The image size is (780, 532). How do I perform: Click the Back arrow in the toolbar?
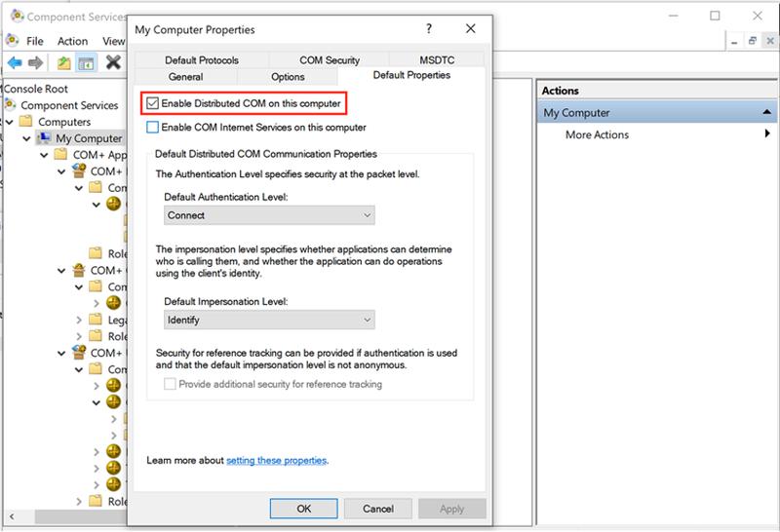click(15, 63)
